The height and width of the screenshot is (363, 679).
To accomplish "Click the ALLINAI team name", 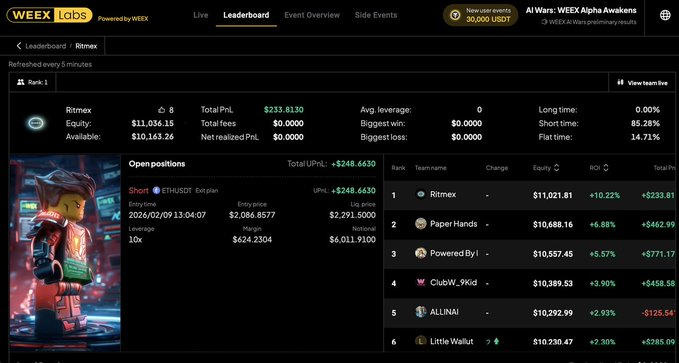I will pyautogui.click(x=444, y=312).
